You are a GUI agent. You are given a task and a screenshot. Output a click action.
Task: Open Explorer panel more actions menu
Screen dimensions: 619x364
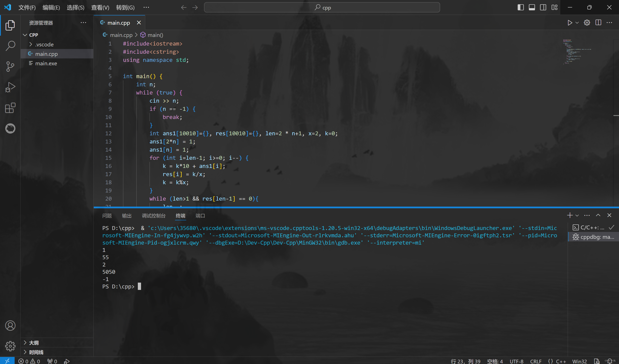(83, 23)
